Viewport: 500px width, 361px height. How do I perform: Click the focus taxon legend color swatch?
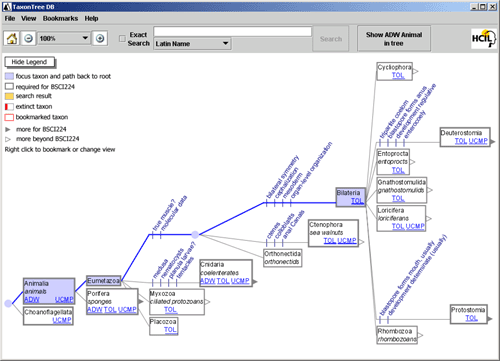9,76
